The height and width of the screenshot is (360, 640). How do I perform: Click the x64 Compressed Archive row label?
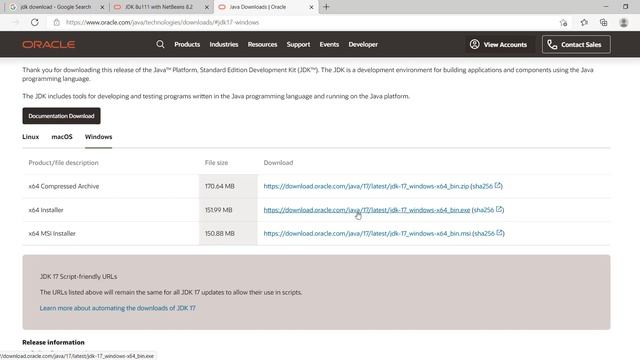pyautogui.click(x=64, y=186)
